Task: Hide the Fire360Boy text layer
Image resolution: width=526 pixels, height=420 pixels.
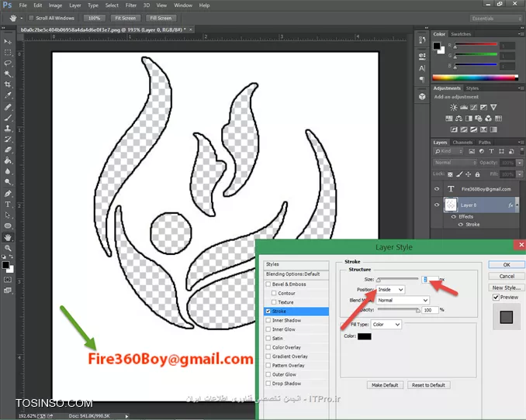Action: click(437, 189)
